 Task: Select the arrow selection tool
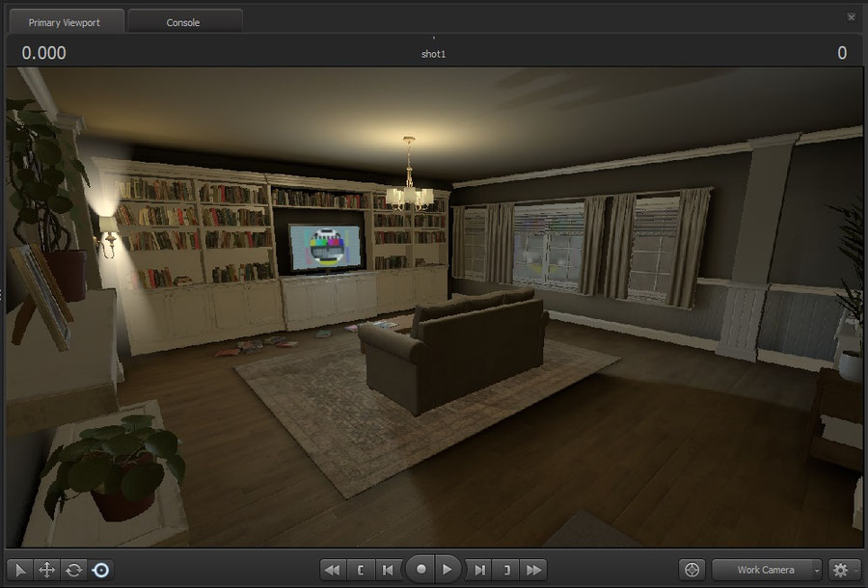tap(20, 570)
